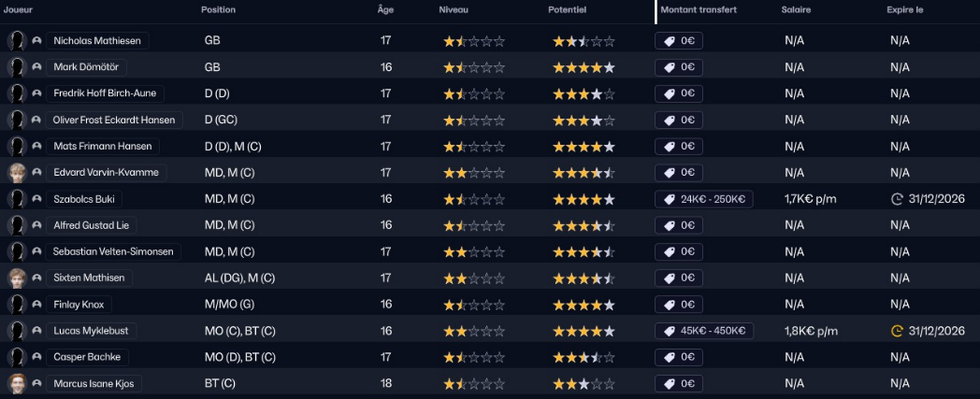Sort players by Âge column header
Viewport: 980px width, 399px height.
tap(385, 9)
